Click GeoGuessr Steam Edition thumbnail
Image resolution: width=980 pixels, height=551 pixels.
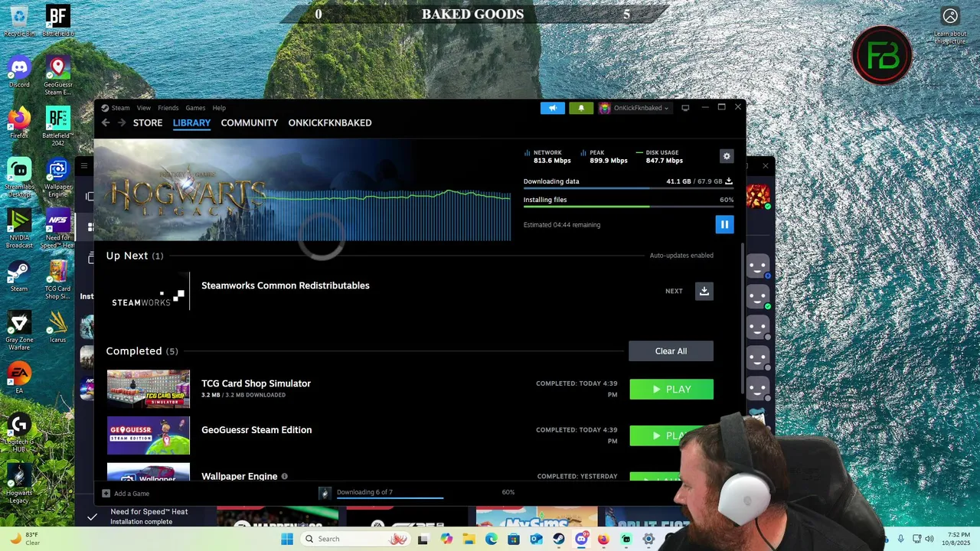pyautogui.click(x=149, y=435)
